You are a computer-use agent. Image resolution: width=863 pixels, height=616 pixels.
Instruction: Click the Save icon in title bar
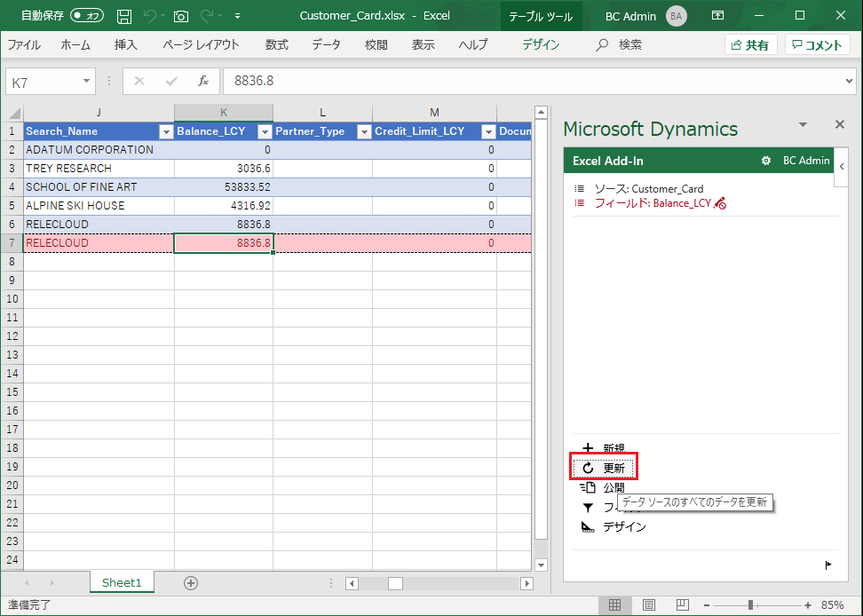[124, 16]
